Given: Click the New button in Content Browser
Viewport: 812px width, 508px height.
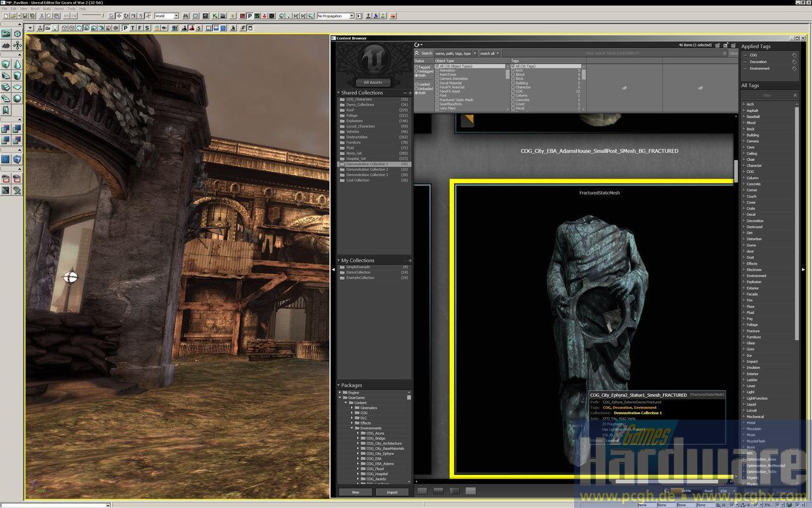Looking at the screenshot, I should pyautogui.click(x=355, y=492).
